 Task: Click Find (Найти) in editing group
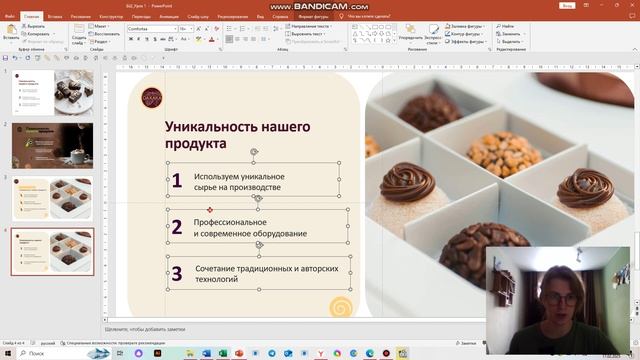tap(505, 26)
